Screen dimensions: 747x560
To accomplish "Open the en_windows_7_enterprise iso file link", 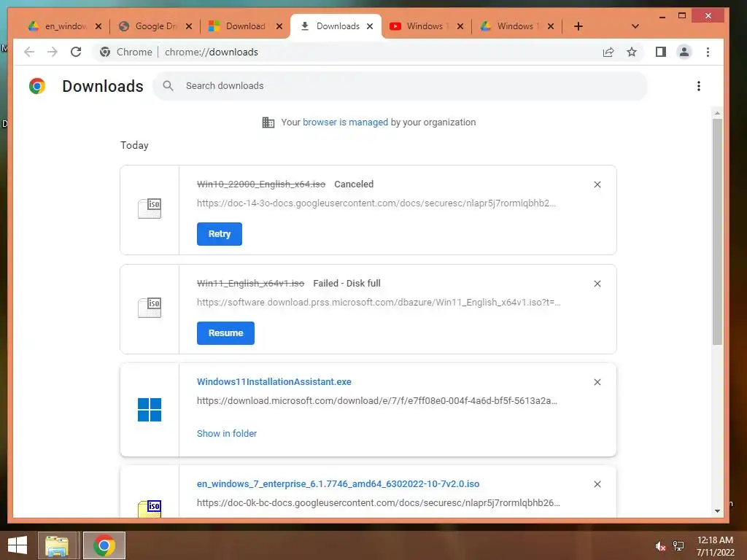I will point(338,484).
